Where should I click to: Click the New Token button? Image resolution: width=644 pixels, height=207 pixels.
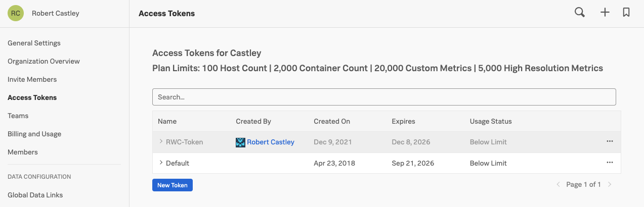click(x=172, y=185)
